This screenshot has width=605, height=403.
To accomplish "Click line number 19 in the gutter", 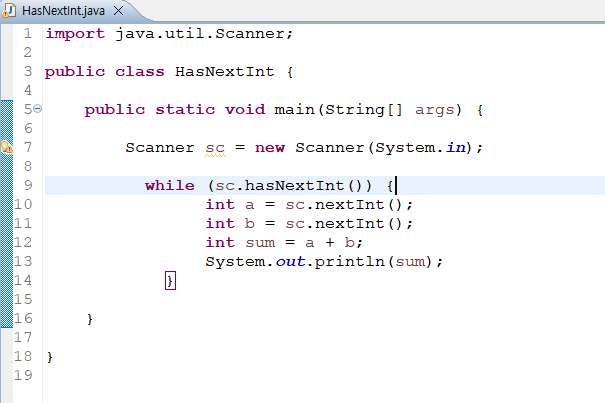I will click(x=23, y=375).
